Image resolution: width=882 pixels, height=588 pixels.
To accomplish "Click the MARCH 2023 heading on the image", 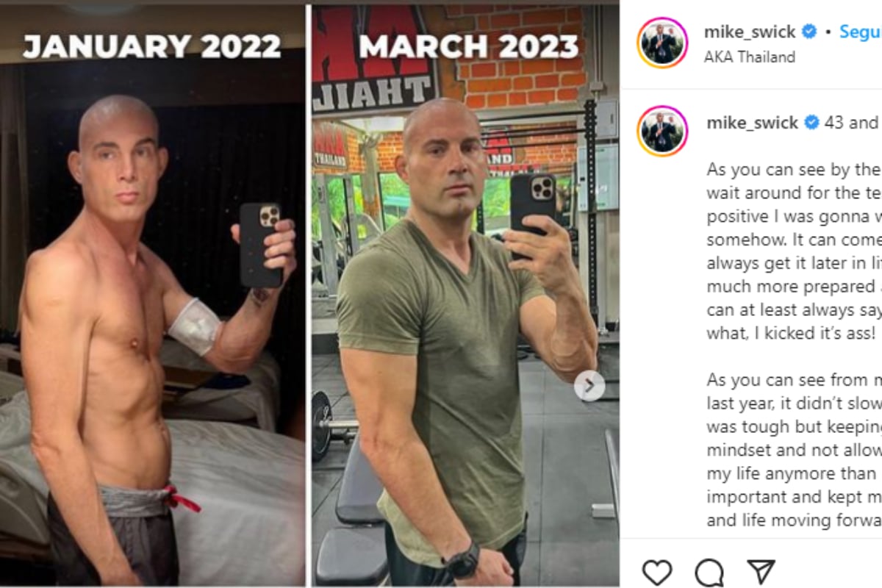I will pyautogui.click(x=468, y=46).
